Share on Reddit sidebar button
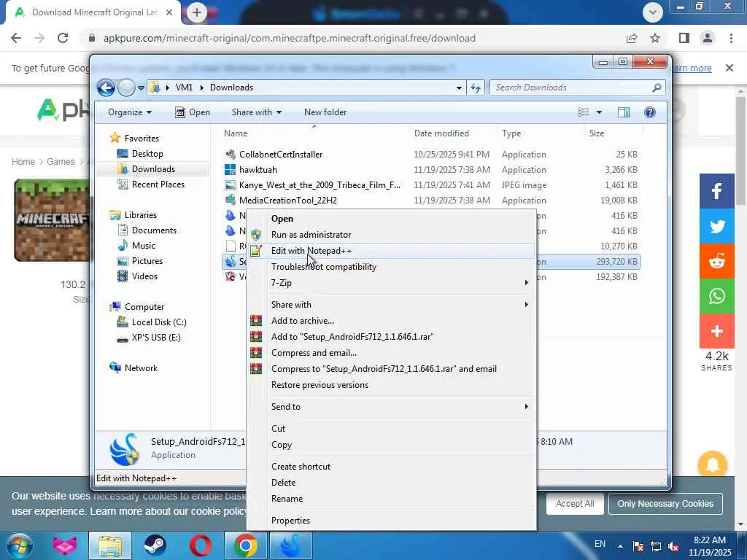This screenshot has width=747, height=560. pyautogui.click(x=716, y=261)
